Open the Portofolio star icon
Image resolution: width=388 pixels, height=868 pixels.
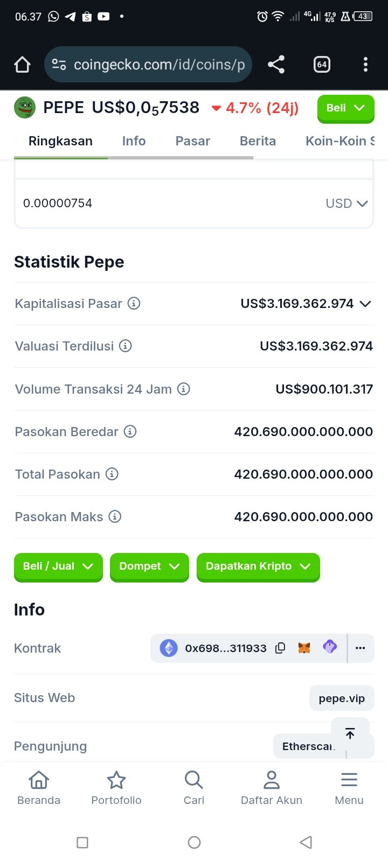click(116, 787)
